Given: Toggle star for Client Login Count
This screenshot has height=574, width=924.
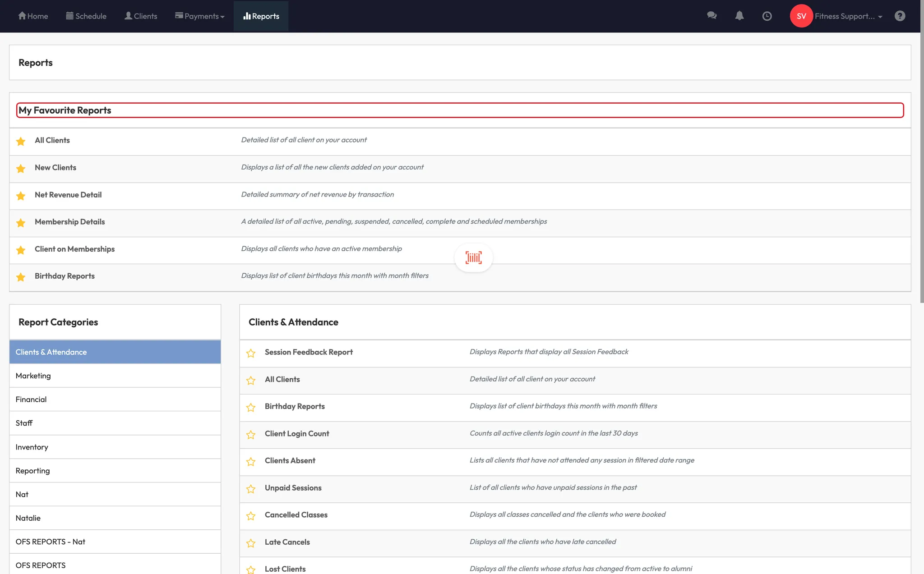Looking at the screenshot, I should pos(251,435).
